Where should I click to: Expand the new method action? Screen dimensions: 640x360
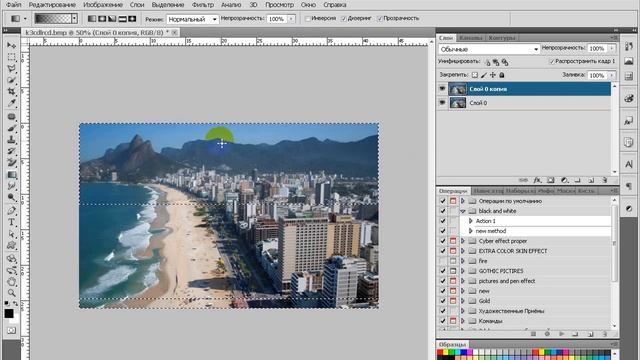point(471,231)
